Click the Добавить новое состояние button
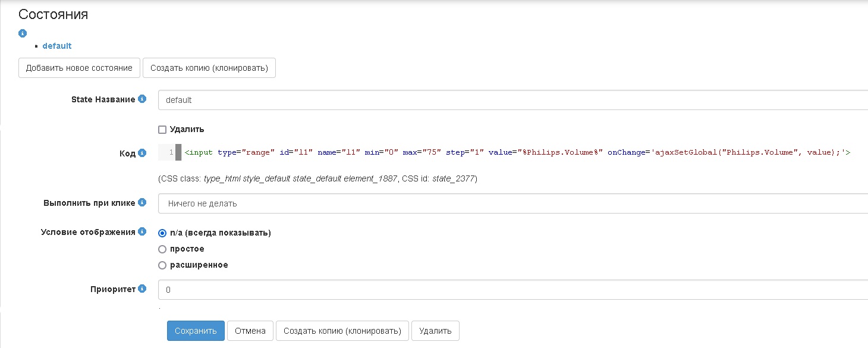The width and height of the screenshot is (868, 348). pyautogui.click(x=79, y=68)
